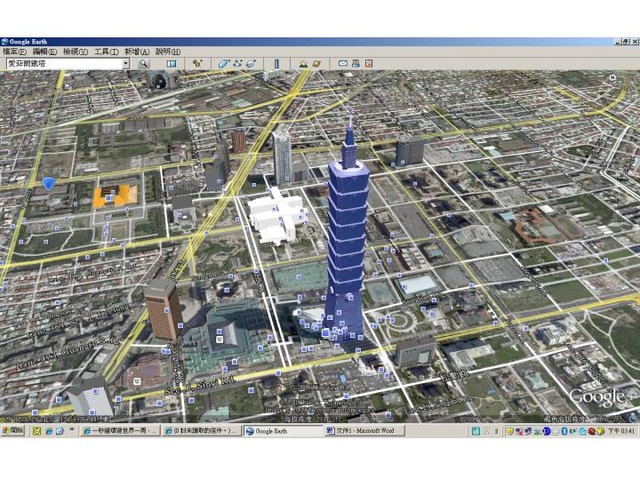The height and width of the screenshot is (480, 640).
Task: Open the 說明 (Help) menu
Action: pos(168,52)
